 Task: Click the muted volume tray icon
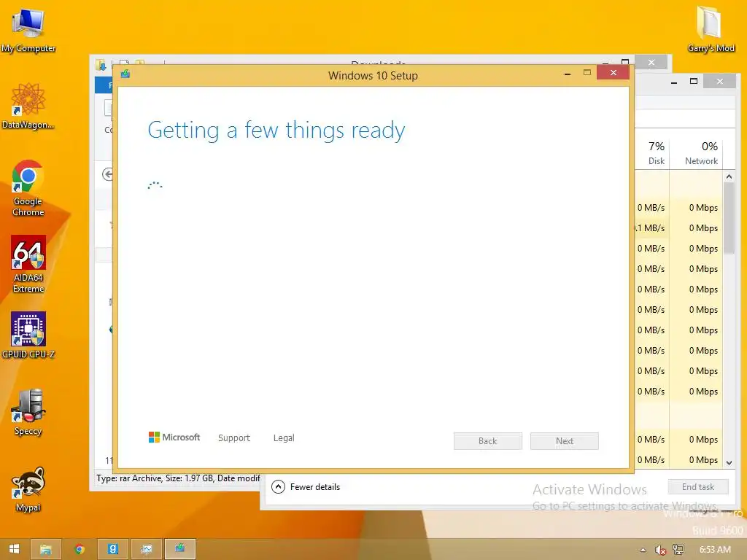(660, 550)
